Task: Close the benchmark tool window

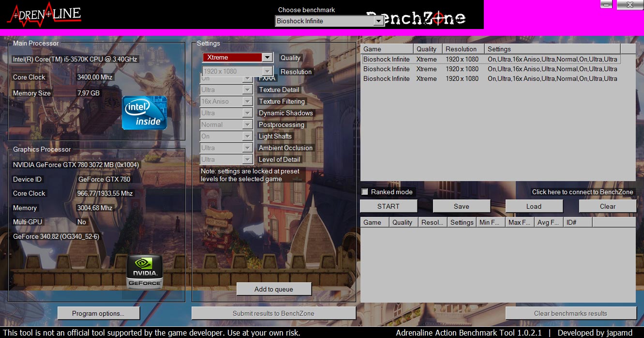Action: tap(629, 4)
